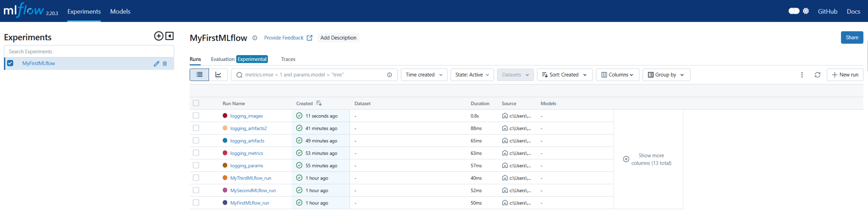Switch to the Evaluation Experimental tab

(x=239, y=59)
